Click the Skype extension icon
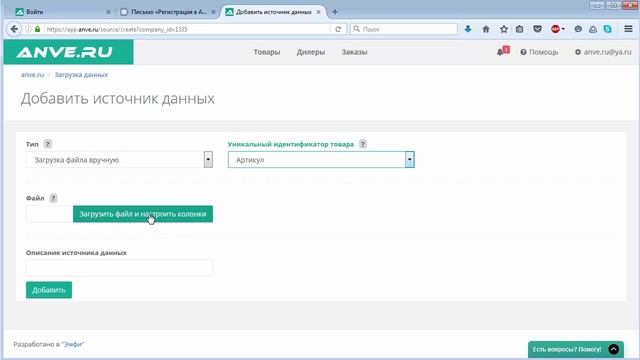 [607, 29]
